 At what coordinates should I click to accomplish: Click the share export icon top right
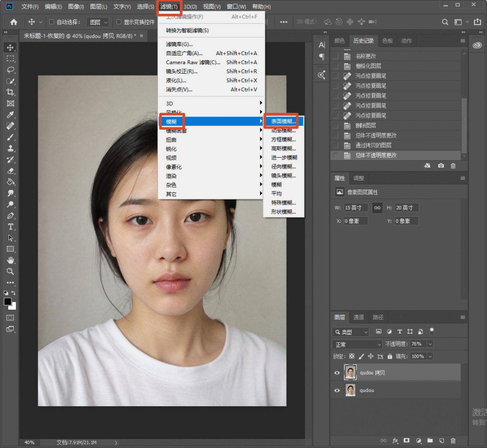[477, 22]
